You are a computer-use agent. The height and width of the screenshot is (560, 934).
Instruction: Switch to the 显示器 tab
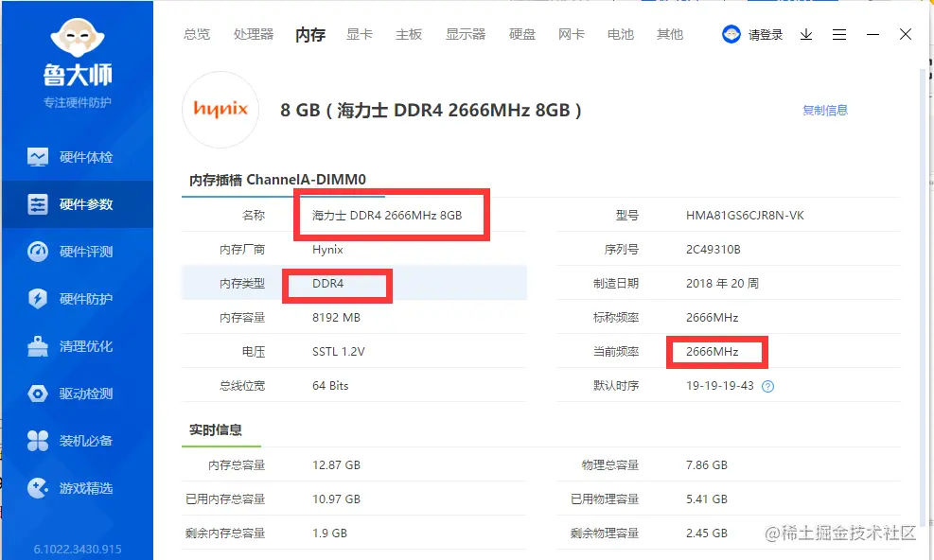pos(466,35)
